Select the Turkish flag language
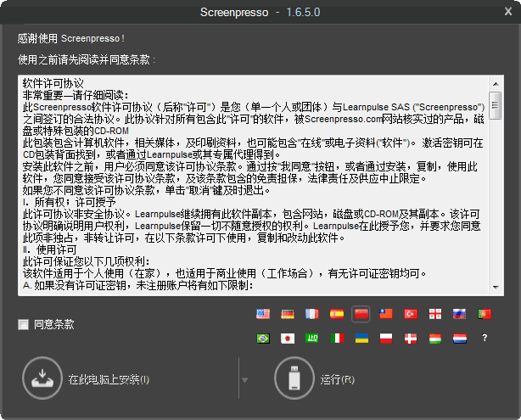This screenshot has height=420, width=521. [411, 314]
